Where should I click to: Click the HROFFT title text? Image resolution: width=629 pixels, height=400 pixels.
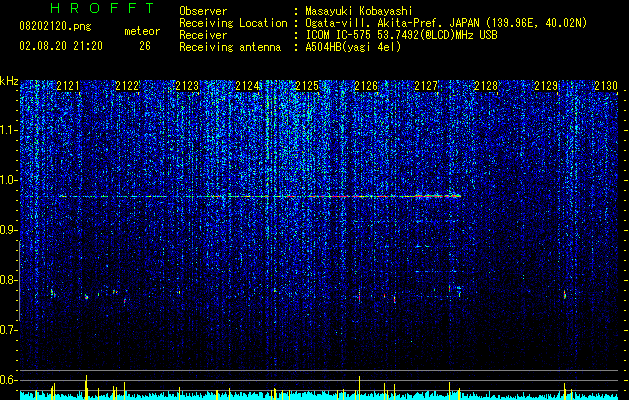[x=103, y=8]
